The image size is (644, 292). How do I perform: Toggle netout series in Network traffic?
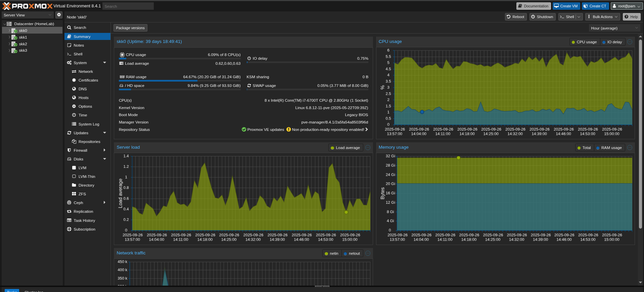click(x=352, y=253)
